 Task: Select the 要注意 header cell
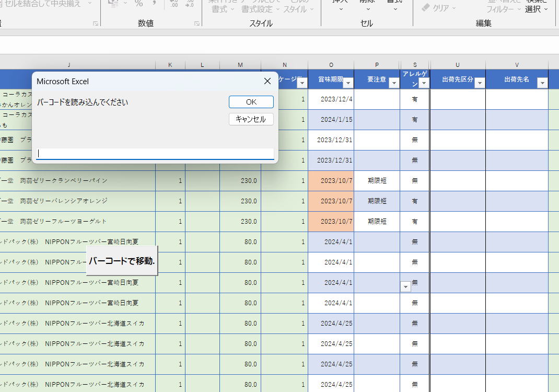pyautogui.click(x=377, y=79)
